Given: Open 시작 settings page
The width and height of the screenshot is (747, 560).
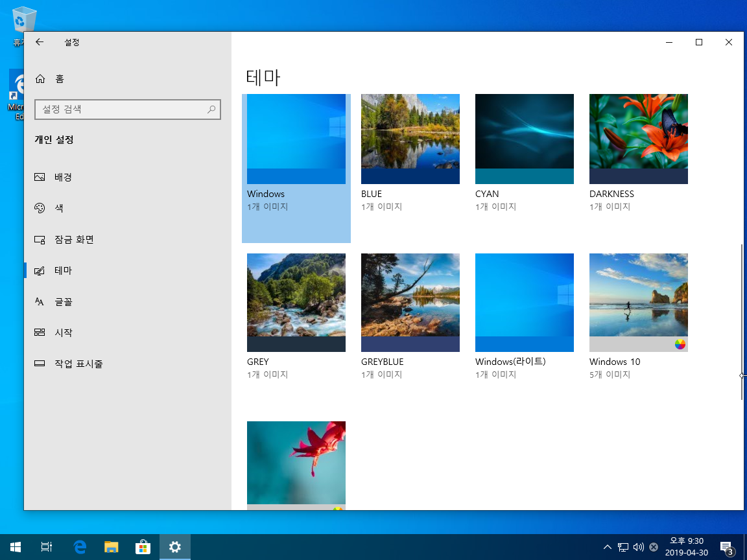Looking at the screenshot, I should (x=128, y=332).
